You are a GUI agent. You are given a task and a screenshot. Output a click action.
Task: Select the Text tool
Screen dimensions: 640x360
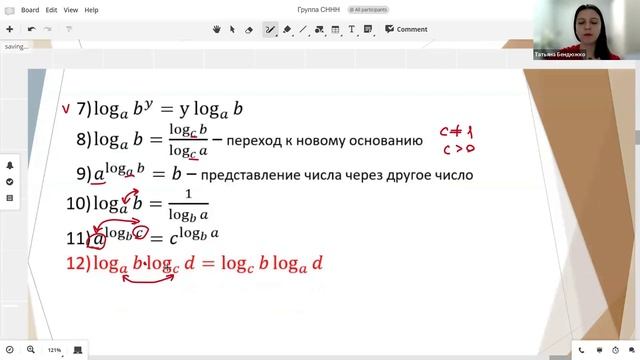click(351, 29)
